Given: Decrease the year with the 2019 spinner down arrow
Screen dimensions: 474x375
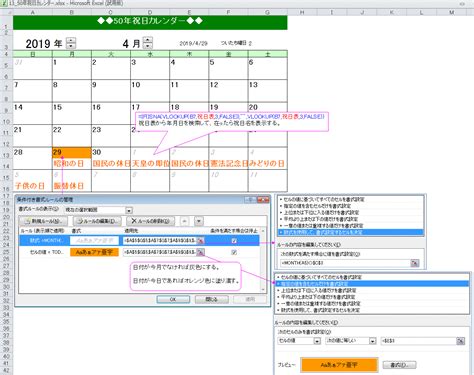Looking at the screenshot, I should (71, 46).
